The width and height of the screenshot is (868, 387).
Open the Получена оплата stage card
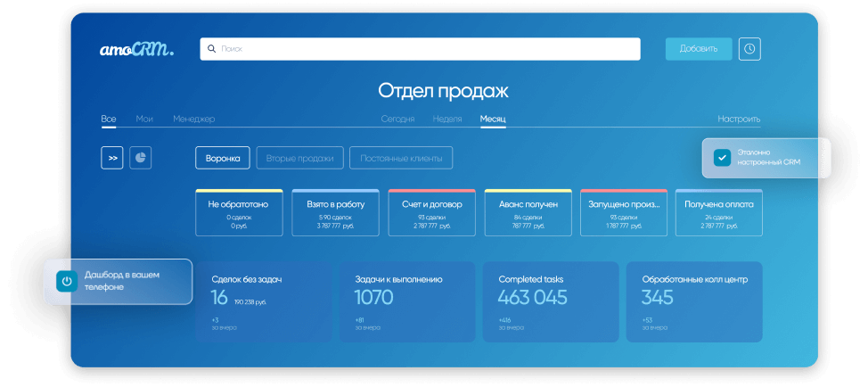tap(719, 212)
